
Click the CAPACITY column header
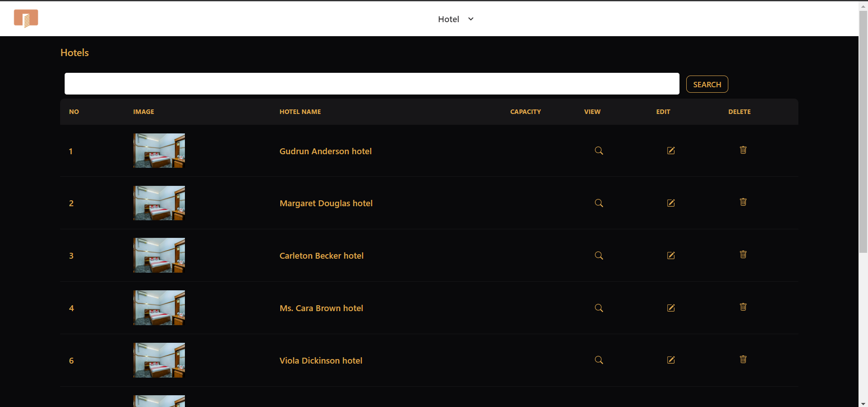[x=525, y=112]
